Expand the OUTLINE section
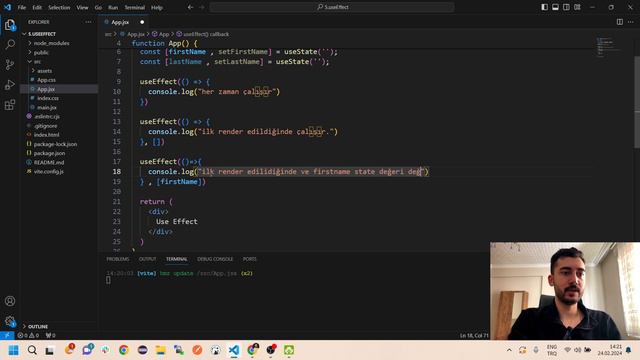640x360 pixels. tap(59, 327)
